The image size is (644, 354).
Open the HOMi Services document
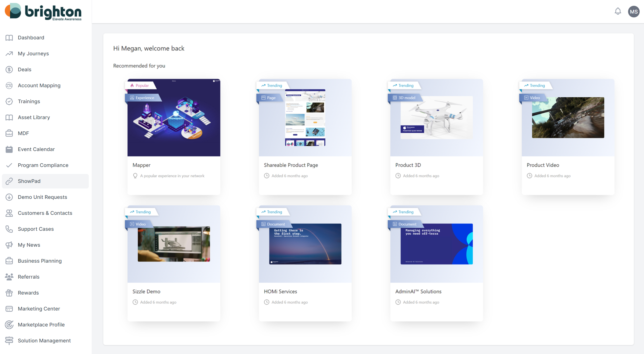click(305, 244)
